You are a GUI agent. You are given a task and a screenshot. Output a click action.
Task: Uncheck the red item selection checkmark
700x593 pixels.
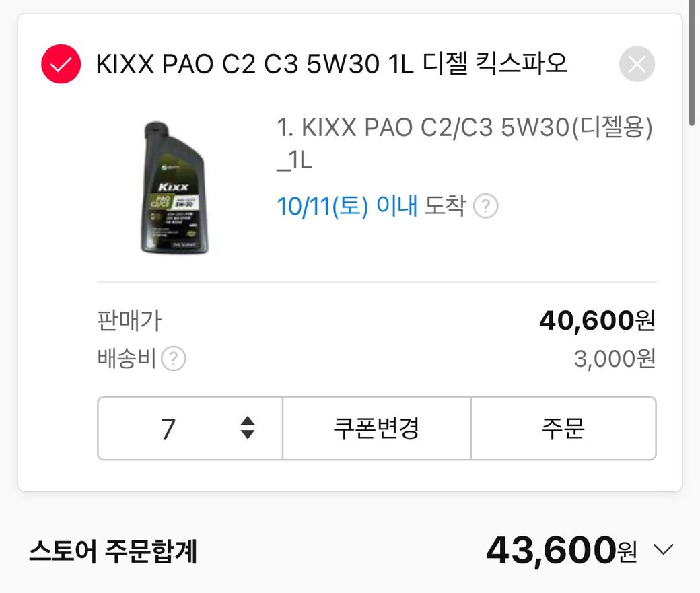[61, 64]
